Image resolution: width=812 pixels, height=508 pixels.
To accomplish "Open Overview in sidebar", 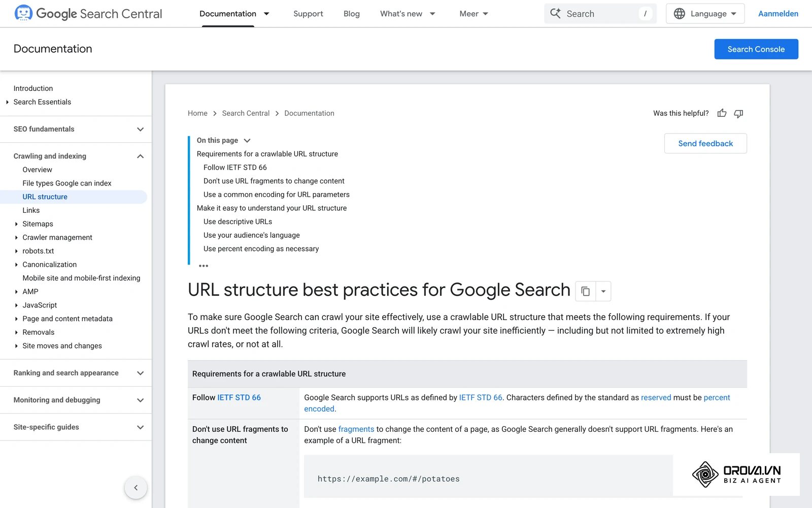I will (x=37, y=170).
